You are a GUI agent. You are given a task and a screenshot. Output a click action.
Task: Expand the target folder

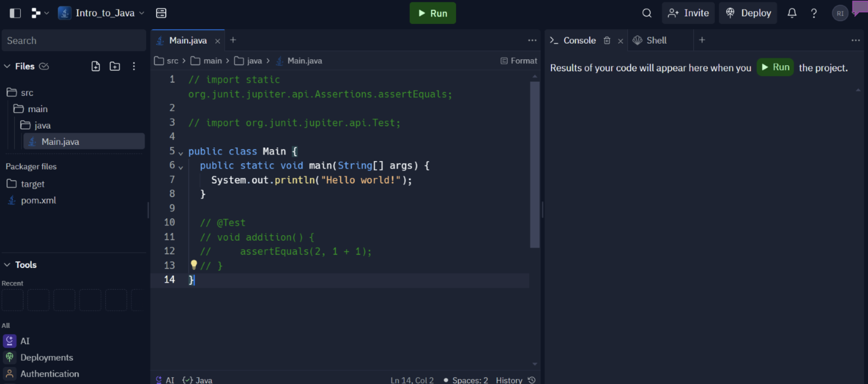pyautogui.click(x=26, y=184)
